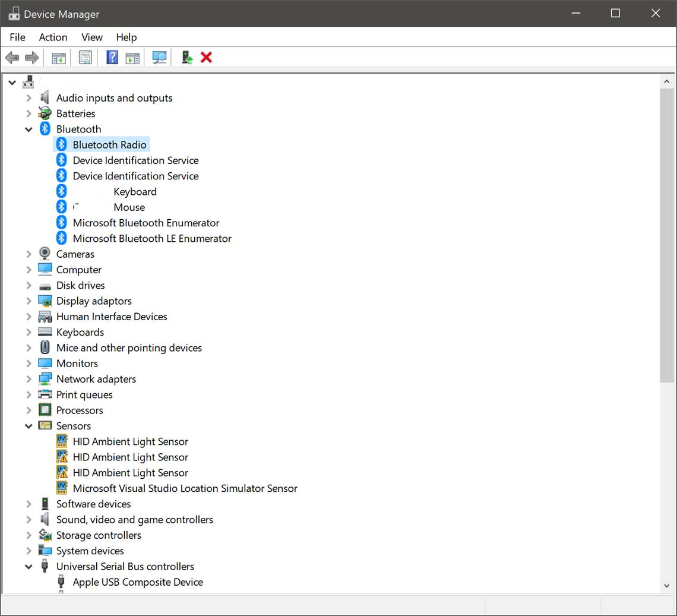Collapse the root computer node chevron
677x616 pixels.
(x=12, y=82)
